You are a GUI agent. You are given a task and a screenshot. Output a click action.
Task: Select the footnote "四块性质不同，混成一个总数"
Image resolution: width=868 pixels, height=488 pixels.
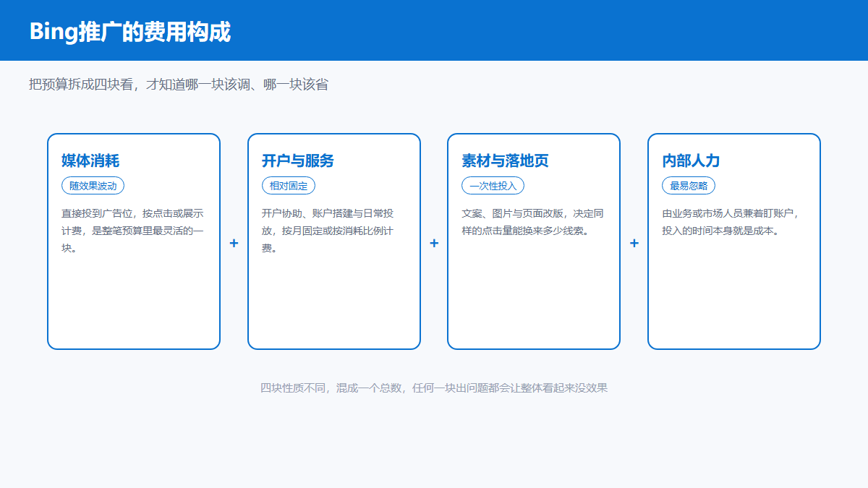click(434, 388)
